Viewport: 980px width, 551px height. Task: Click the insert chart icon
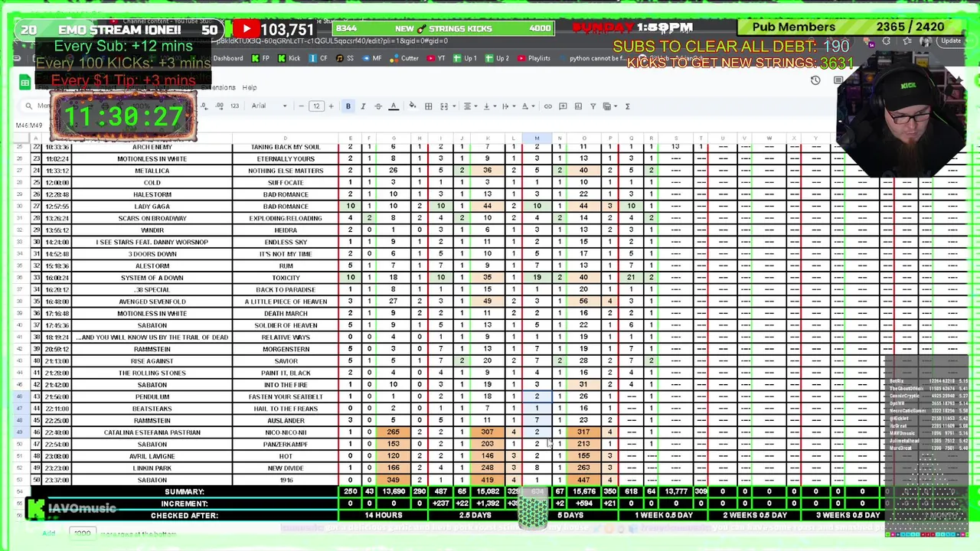[578, 106]
